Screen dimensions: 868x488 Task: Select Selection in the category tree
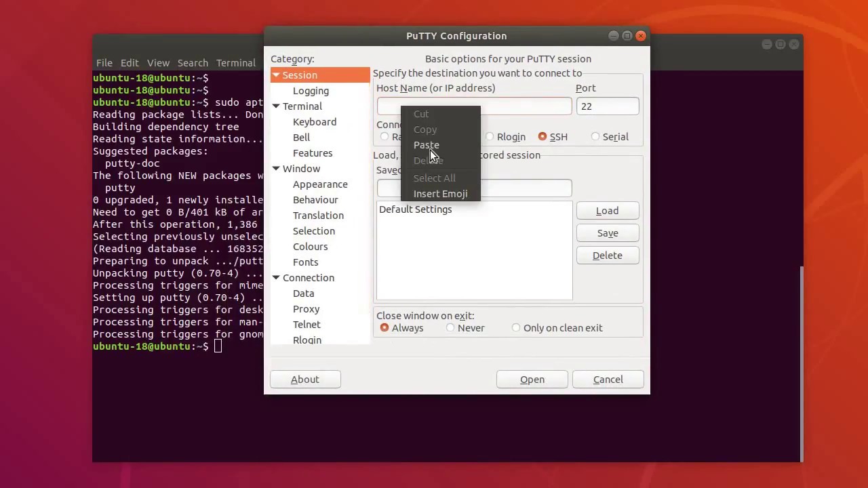pos(314,231)
